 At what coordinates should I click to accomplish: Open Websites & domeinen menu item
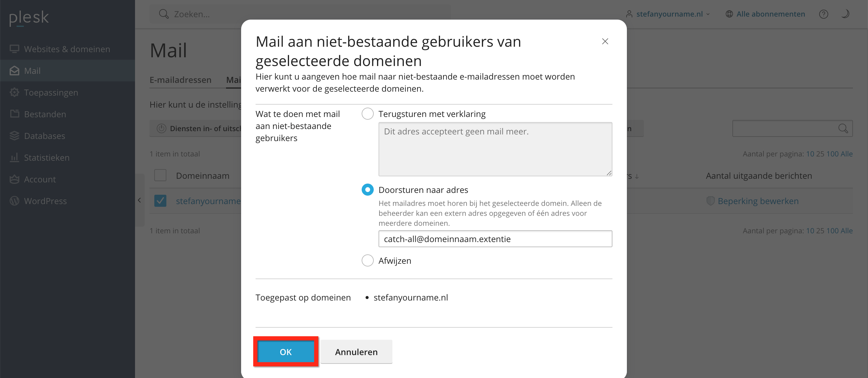[67, 49]
